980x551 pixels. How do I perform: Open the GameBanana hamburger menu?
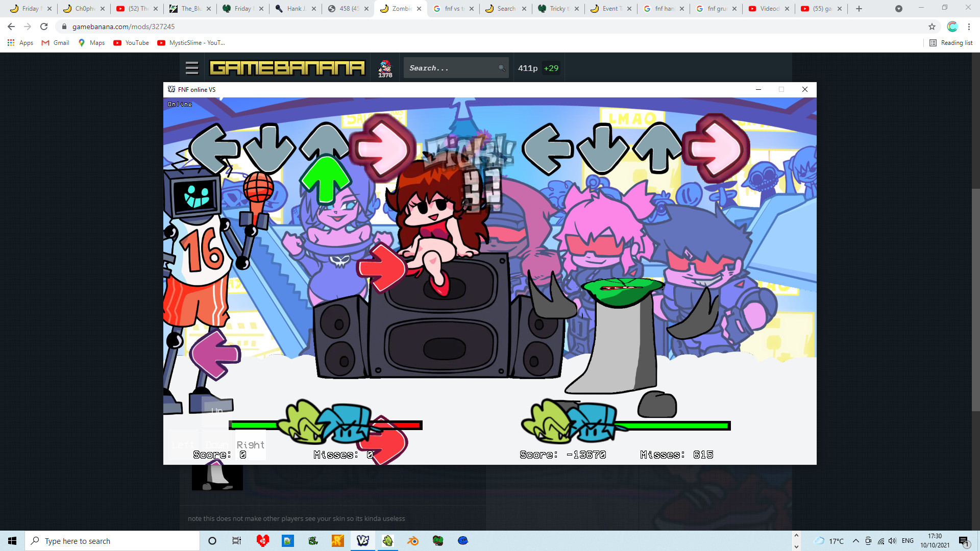coord(192,68)
